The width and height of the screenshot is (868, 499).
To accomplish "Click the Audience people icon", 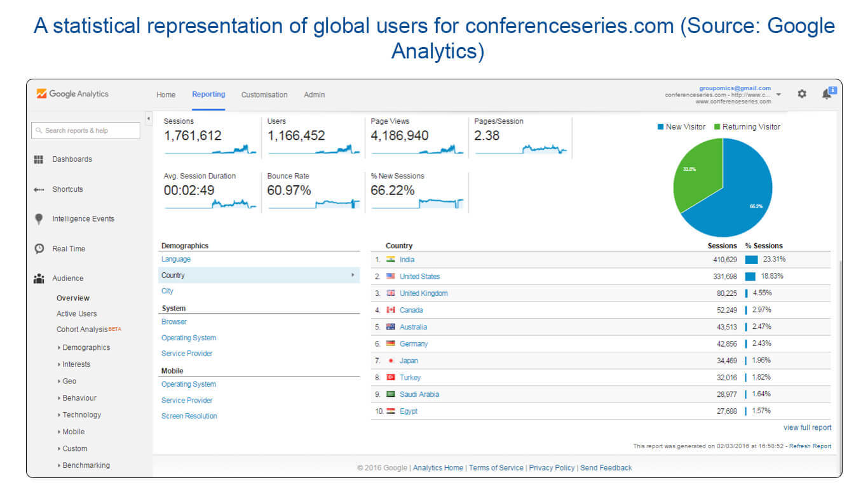I will 39,279.
